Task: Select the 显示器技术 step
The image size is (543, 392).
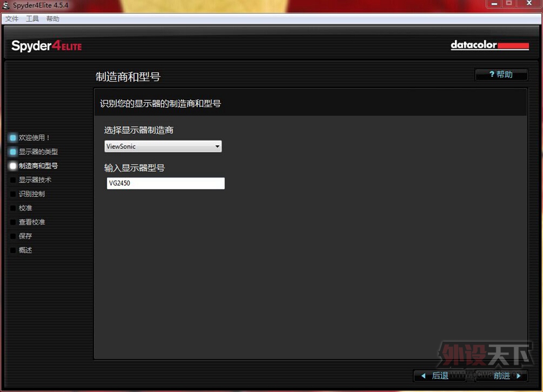Action: [31, 180]
